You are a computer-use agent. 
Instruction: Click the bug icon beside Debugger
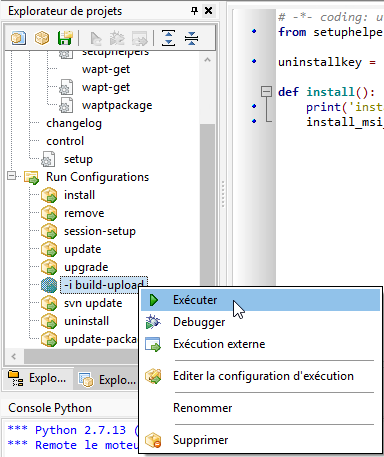click(x=153, y=322)
